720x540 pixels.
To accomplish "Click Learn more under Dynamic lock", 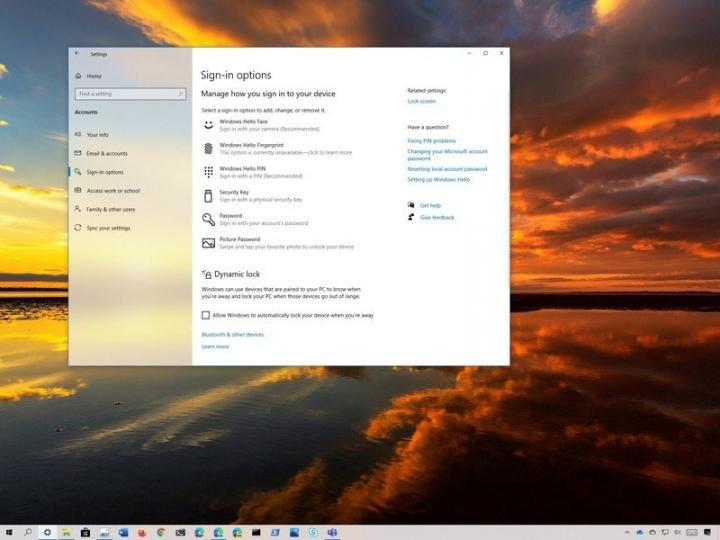I will point(215,346).
